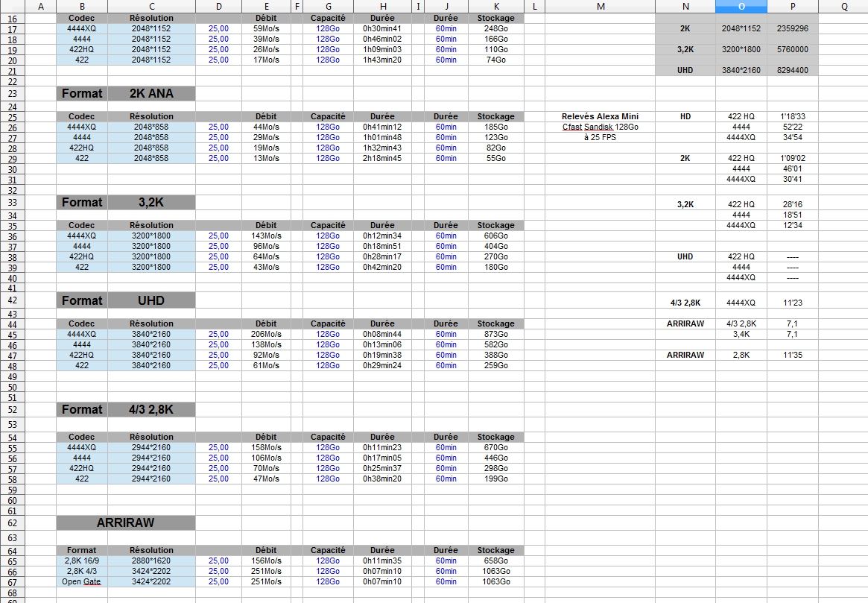The width and height of the screenshot is (868, 603).
Task: Click the 25,00 cell in row 36
Action: coord(218,236)
